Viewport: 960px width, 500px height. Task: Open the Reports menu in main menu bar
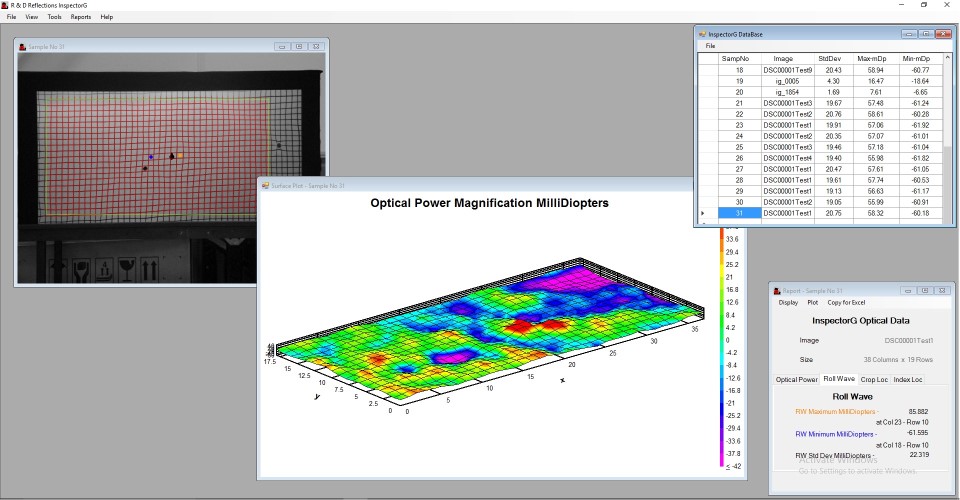(x=81, y=17)
